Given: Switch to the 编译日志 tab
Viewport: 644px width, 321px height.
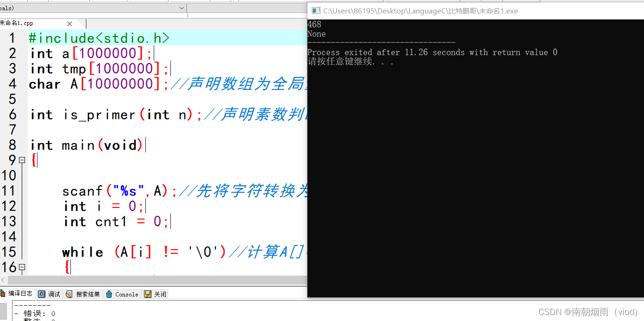Looking at the screenshot, I should 17,294.
